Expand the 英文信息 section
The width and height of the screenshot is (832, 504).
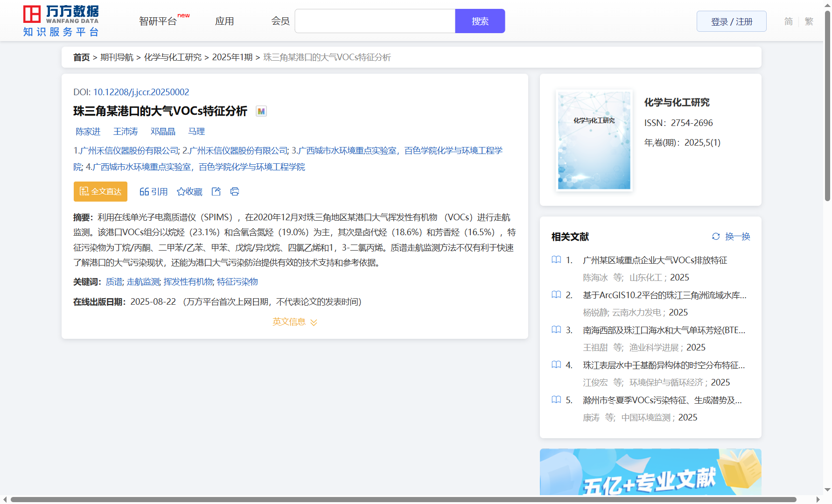pyautogui.click(x=294, y=322)
